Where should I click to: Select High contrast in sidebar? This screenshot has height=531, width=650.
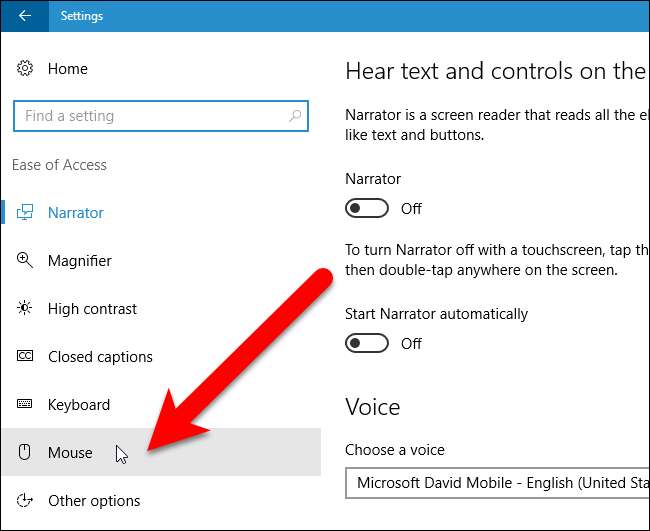[92, 309]
